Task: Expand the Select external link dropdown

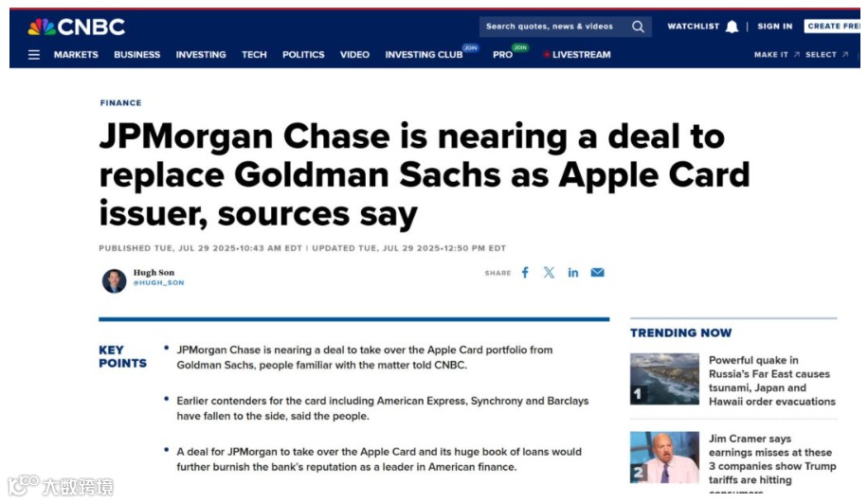Action: tap(826, 55)
